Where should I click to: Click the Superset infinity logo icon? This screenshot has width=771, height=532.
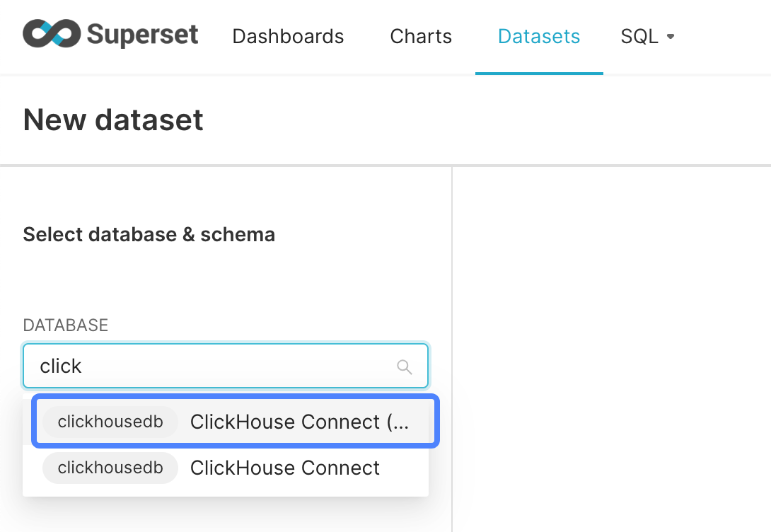(x=52, y=34)
